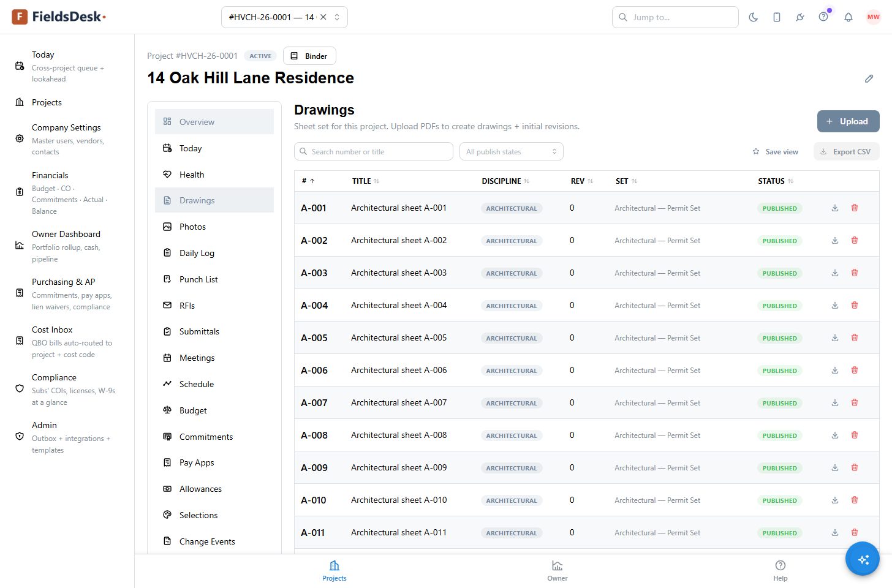The image size is (892, 588).
Task: Go to Photos section
Action: (x=214, y=227)
